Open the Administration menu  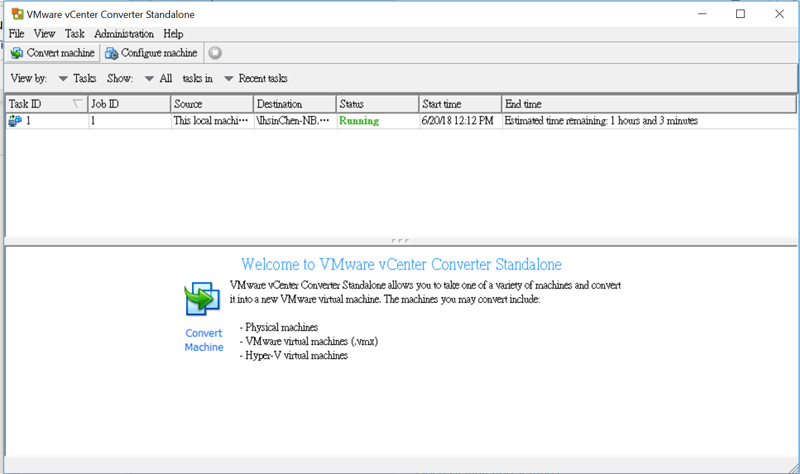click(124, 34)
